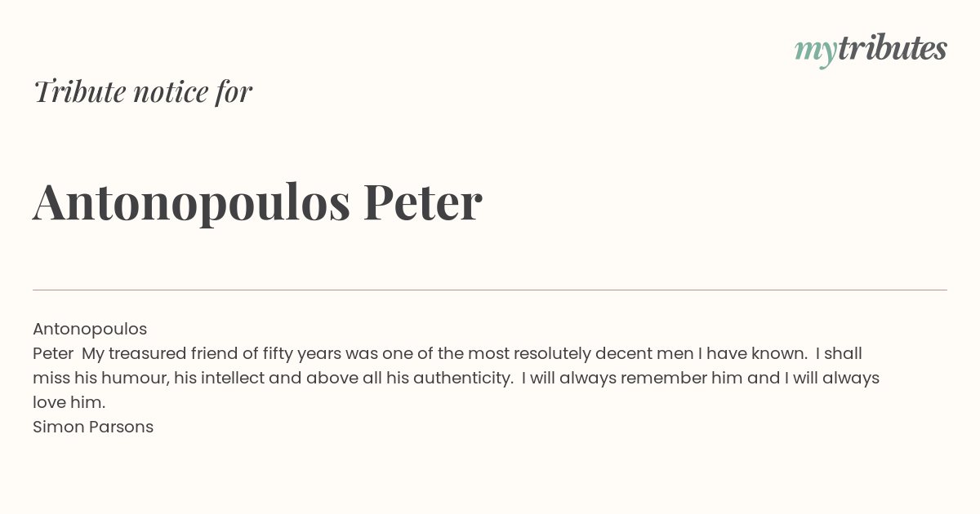Click the word "authenticity" in message

[462, 379]
